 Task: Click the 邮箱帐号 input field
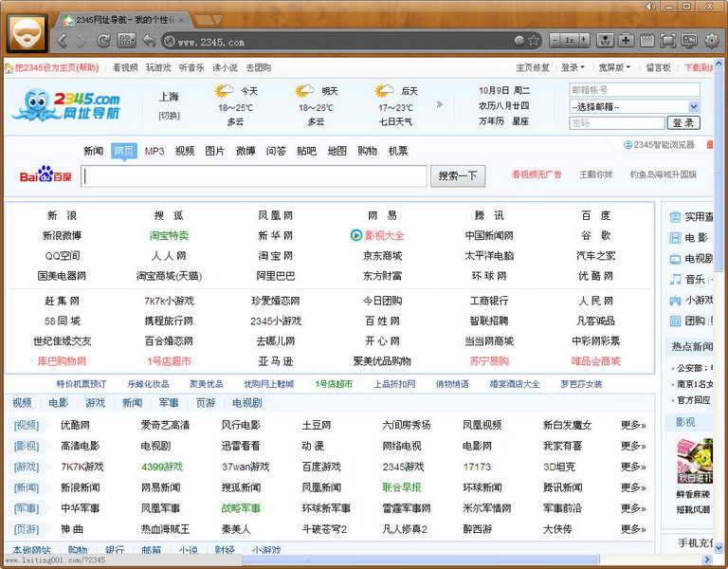tap(634, 90)
